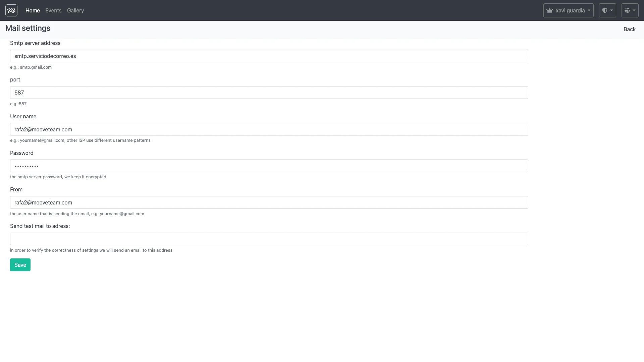Viewport: 644px width, 362px height.
Task: Open the language selection dropdown
Action: [630, 10]
